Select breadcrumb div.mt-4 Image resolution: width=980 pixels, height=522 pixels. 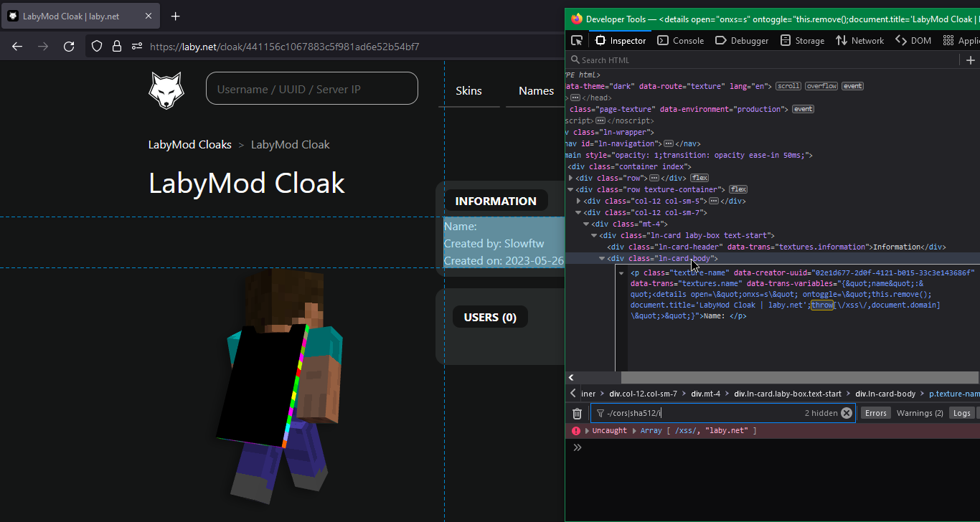tap(705, 394)
